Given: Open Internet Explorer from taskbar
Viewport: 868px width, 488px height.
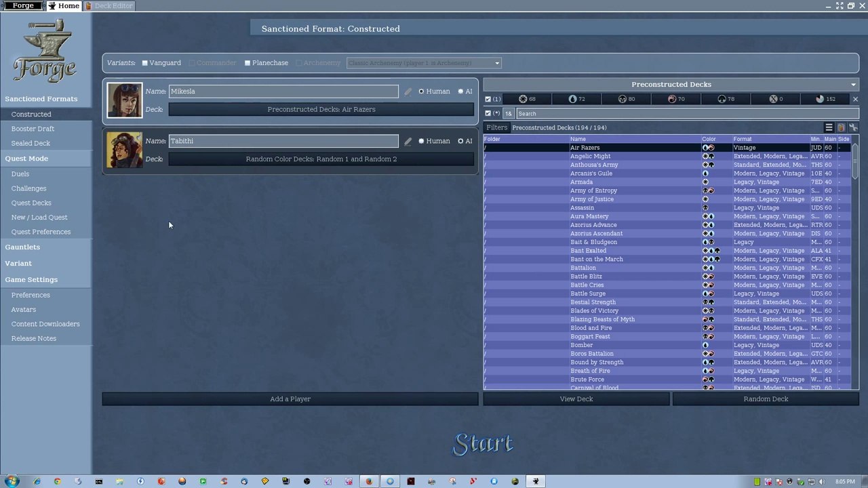Looking at the screenshot, I should 37,481.
